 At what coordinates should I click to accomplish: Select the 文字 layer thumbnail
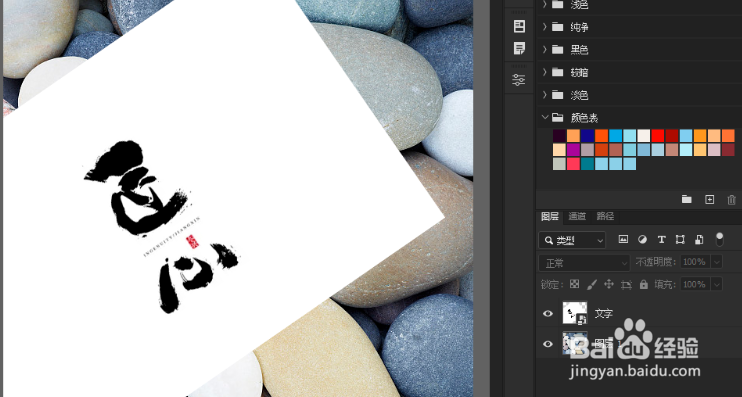pyautogui.click(x=574, y=313)
